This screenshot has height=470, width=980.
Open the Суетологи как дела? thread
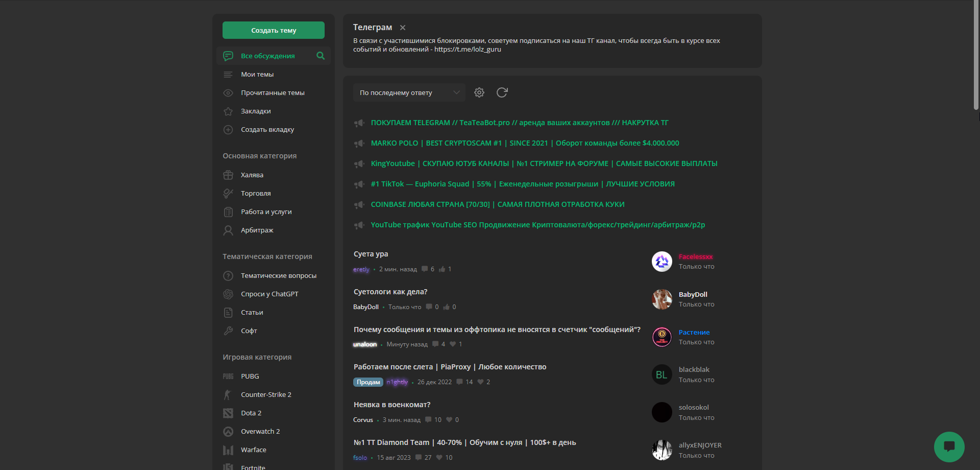(x=390, y=292)
